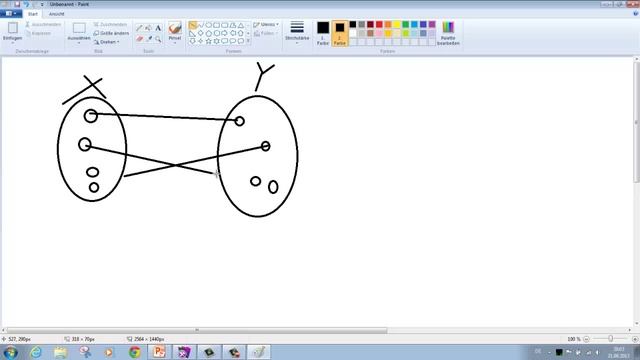Image resolution: width=640 pixels, height=360 pixels.
Task: Select the Polygon shape
Action: 233,25
